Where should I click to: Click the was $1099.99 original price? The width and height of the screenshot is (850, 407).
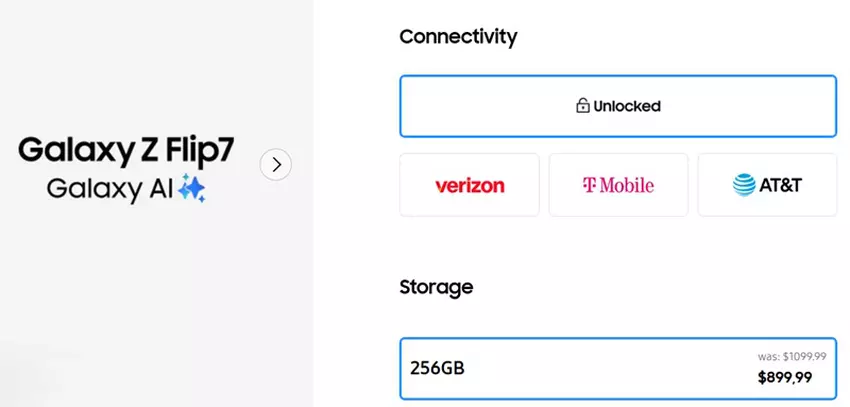click(791, 356)
